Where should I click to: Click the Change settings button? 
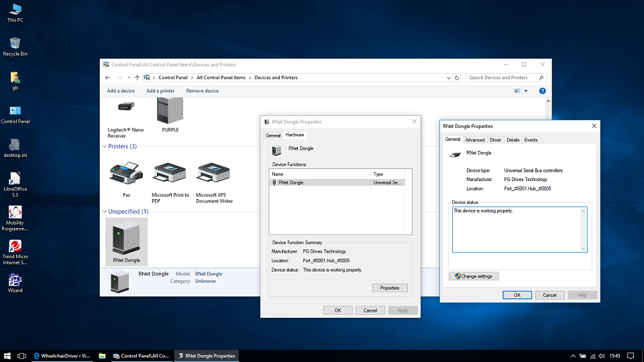(474, 276)
